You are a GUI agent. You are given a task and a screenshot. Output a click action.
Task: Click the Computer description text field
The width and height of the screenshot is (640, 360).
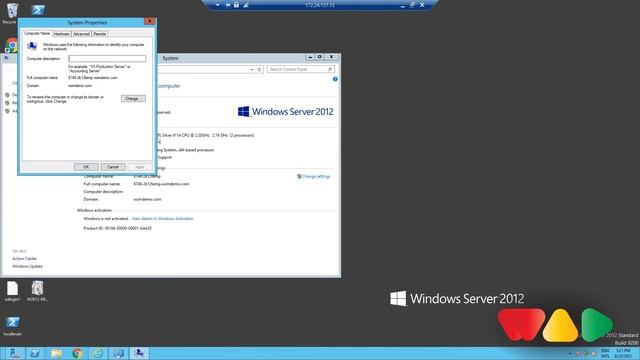click(x=107, y=58)
